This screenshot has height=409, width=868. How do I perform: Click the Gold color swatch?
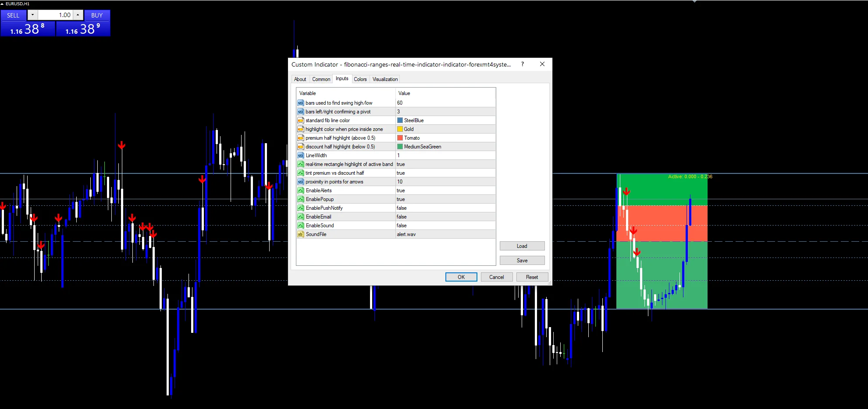click(x=400, y=129)
